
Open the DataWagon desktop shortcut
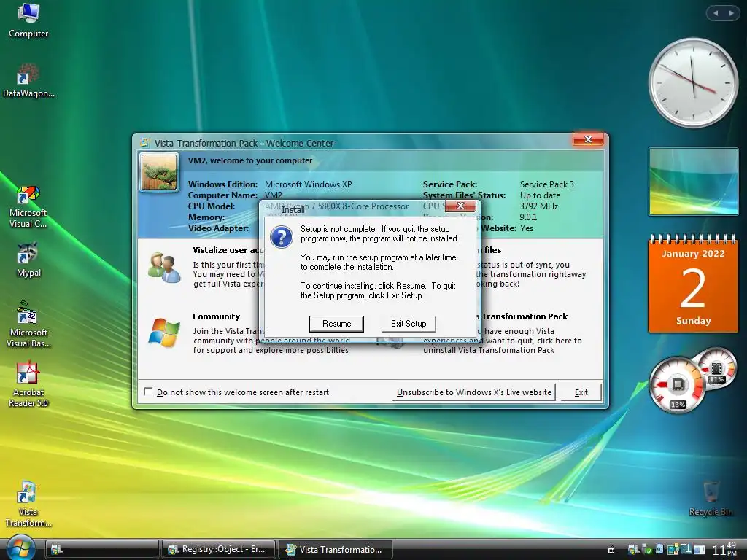(x=28, y=81)
